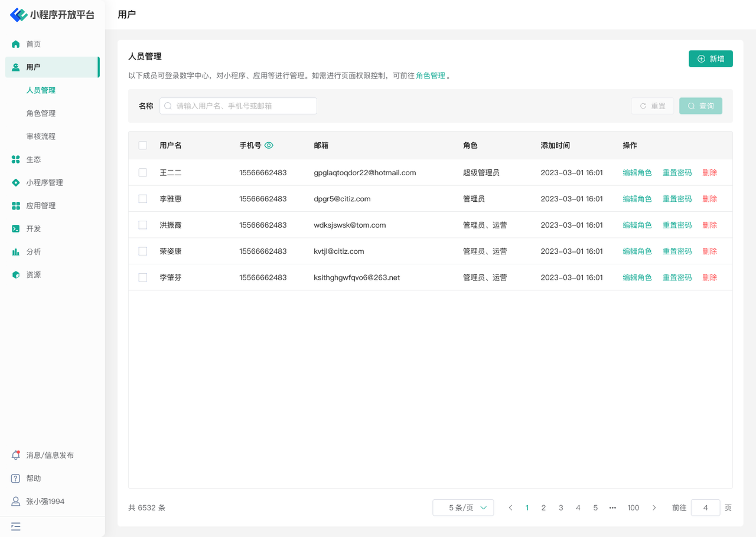Open the 角色管理 sidebar submenu item
This screenshot has width=756, height=537.
(41, 113)
